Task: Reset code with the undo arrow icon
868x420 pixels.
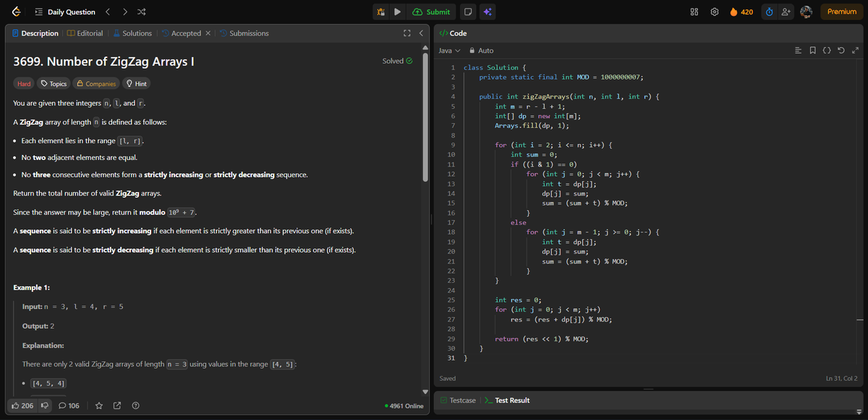Action: point(841,51)
